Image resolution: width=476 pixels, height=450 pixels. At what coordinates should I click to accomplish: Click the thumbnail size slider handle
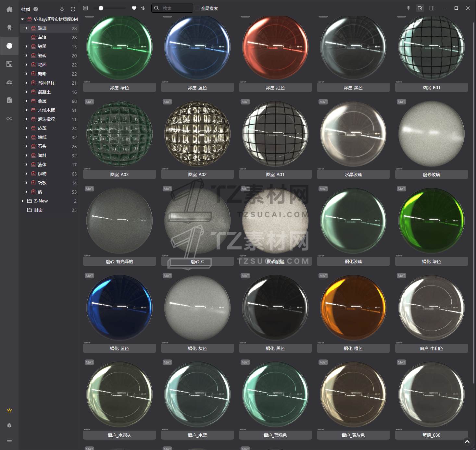tap(101, 8)
